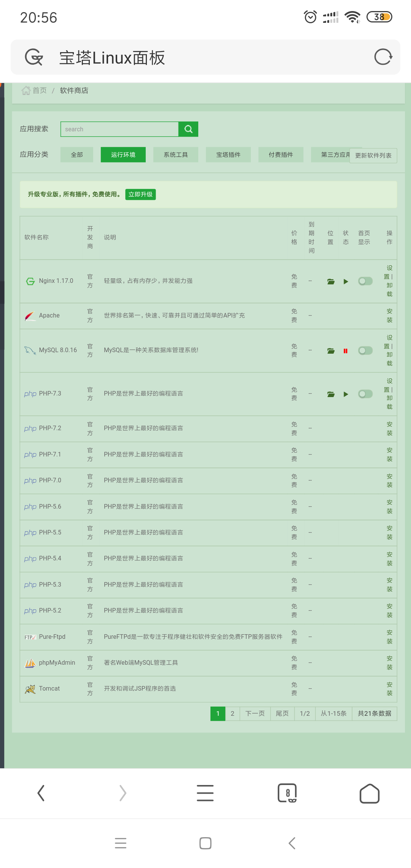This screenshot has height=868, width=411.
Task: Click the phpMyAdmin sailboat logo icon
Action: point(30,663)
